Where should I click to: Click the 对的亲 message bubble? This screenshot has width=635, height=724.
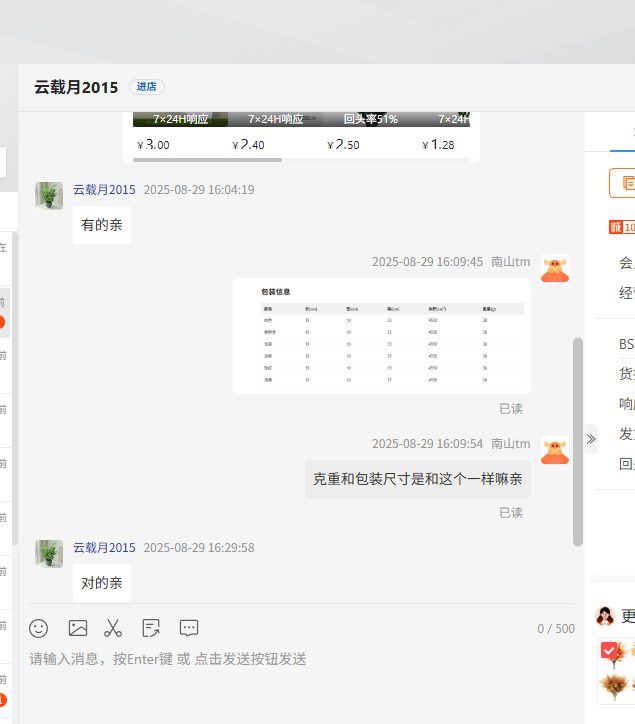click(102, 583)
